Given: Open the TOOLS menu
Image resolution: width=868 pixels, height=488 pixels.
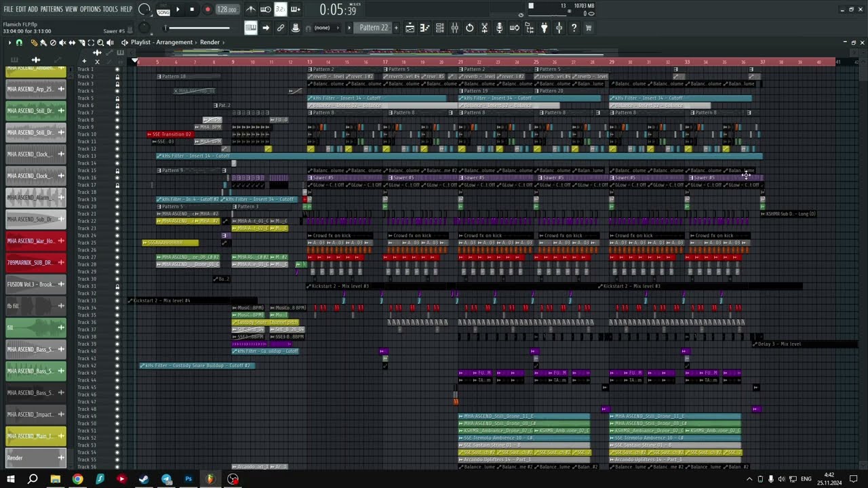Looking at the screenshot, I should [x=110, y=9].
